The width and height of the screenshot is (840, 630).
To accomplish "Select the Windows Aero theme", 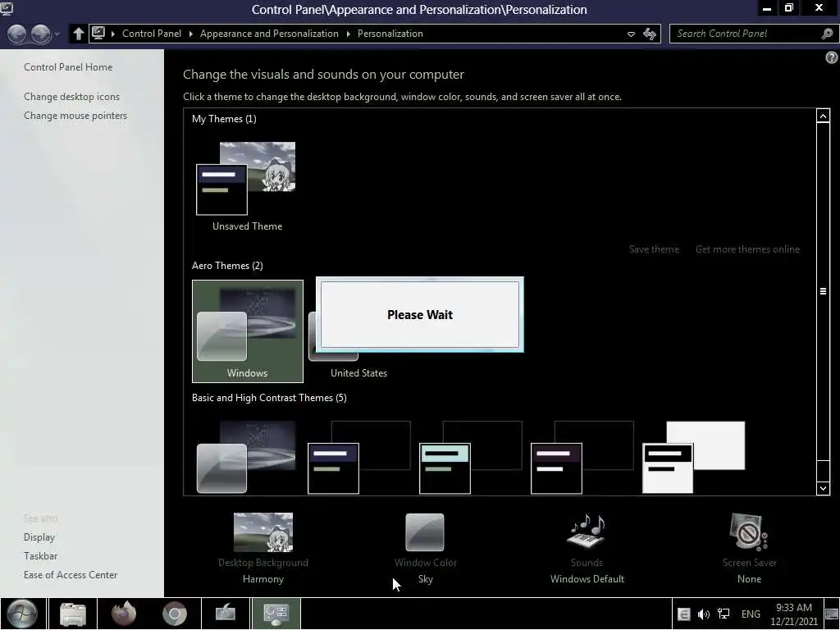I will pyautogui.click(x=248, y=331).
